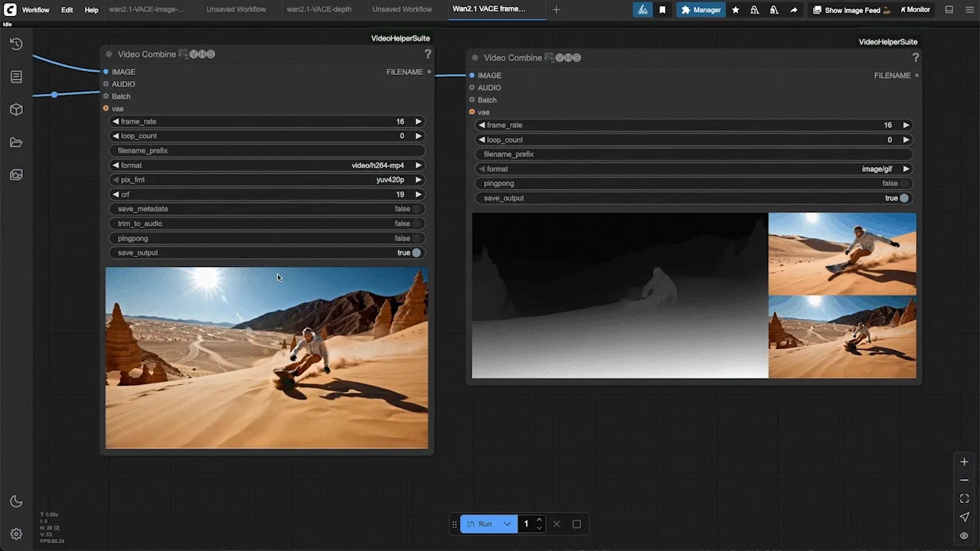Click the bookmark icon in top bar

pyautogui.click(x=662, y=10)
